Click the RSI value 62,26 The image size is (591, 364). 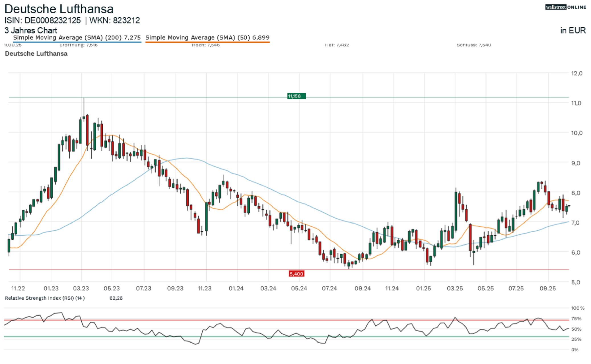tap(116, 298)
